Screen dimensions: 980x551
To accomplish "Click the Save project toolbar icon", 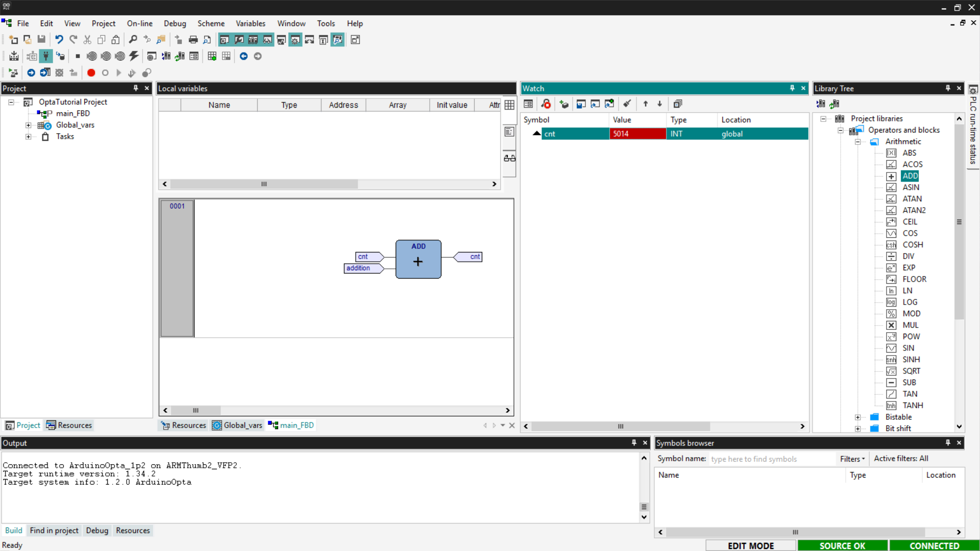I will tap(41, 40).
